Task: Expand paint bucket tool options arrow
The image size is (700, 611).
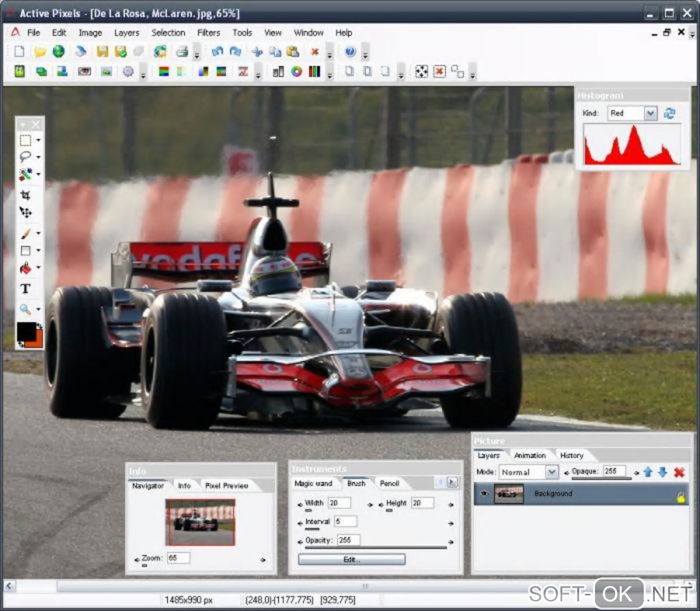Action: (38, 268)
